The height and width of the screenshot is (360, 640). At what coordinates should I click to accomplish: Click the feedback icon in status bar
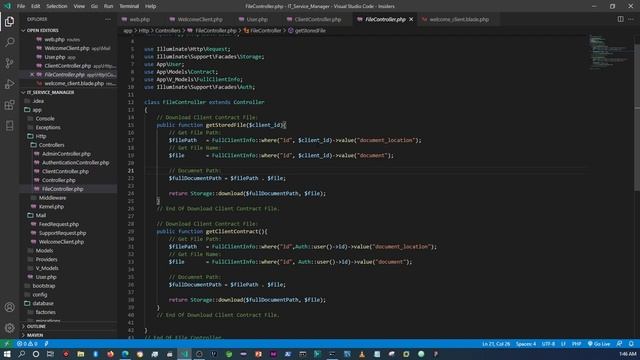[x=620, y=344]
